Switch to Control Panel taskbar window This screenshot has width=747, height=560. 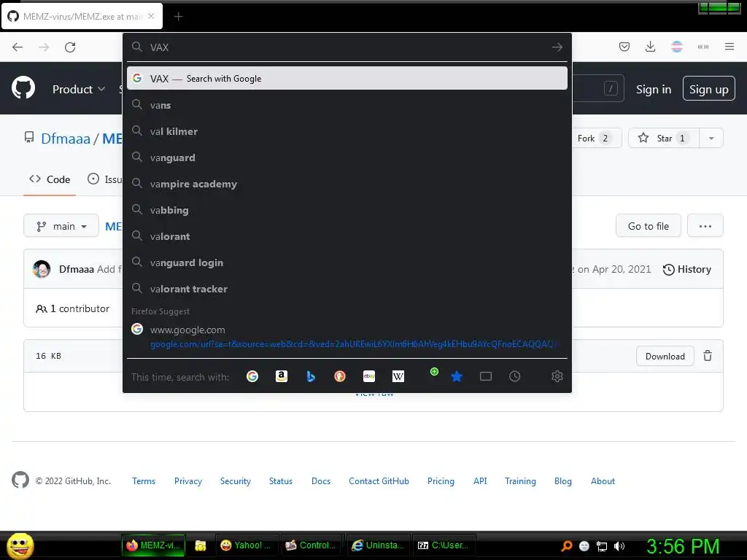point(311,545)
